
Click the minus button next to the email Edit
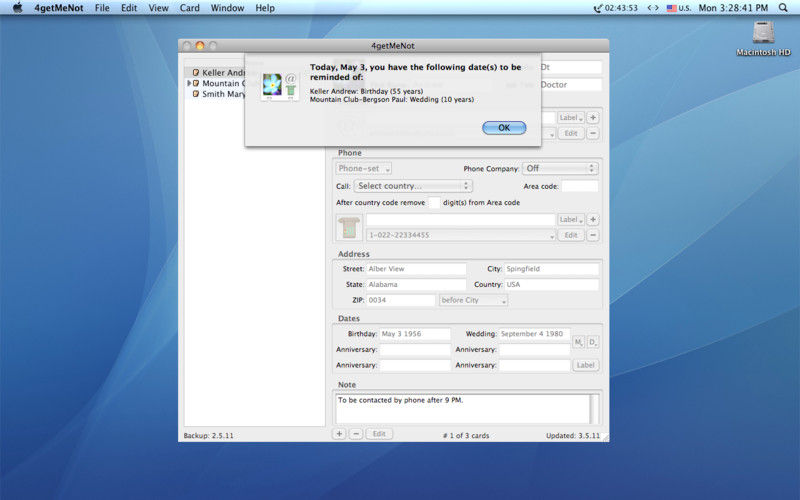click(592, 133)
